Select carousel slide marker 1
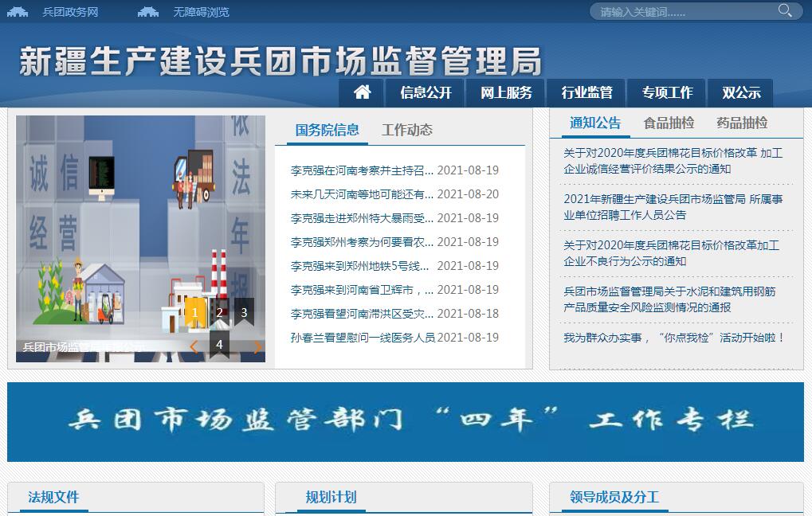 [195, 312]
